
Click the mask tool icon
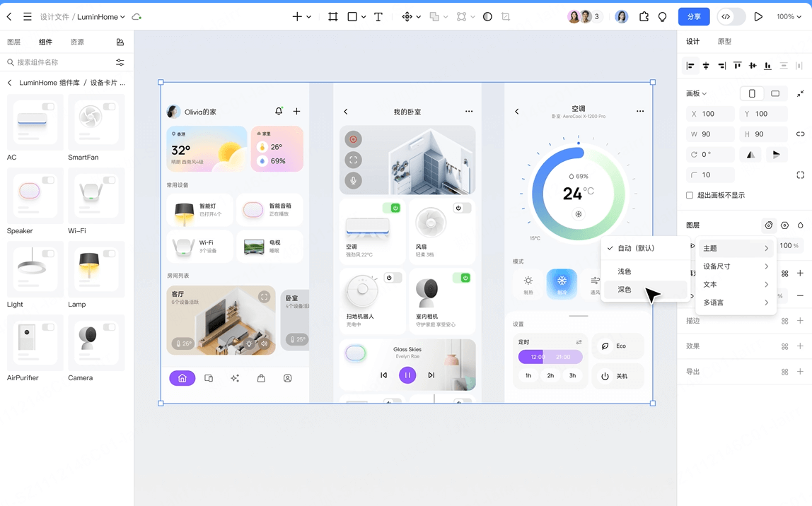pyautogui.click(x=487, y=16)
